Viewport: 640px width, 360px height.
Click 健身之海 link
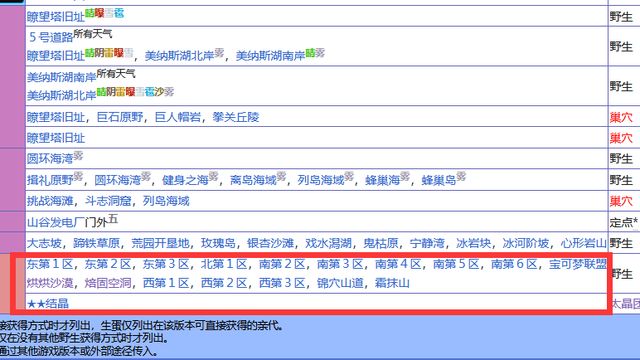185,180
